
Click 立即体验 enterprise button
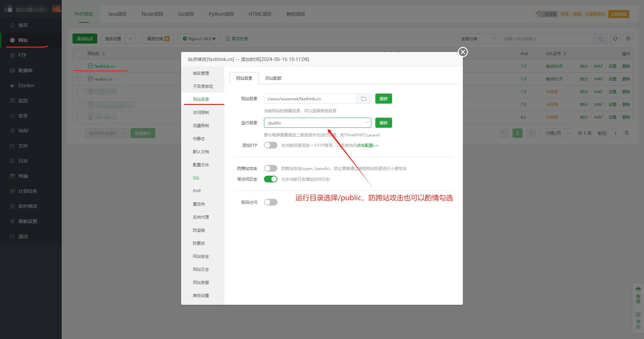pyautogui.click(x=619, y=14)
